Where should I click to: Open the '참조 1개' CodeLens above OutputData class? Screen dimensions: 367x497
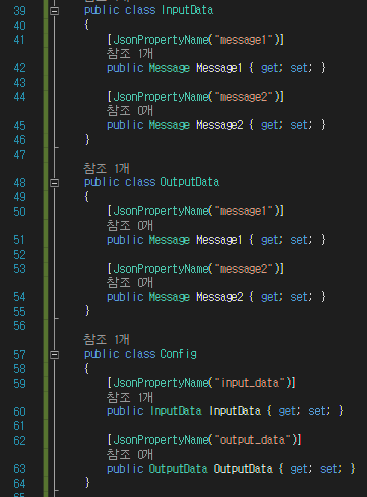click(x=106, y=168)
